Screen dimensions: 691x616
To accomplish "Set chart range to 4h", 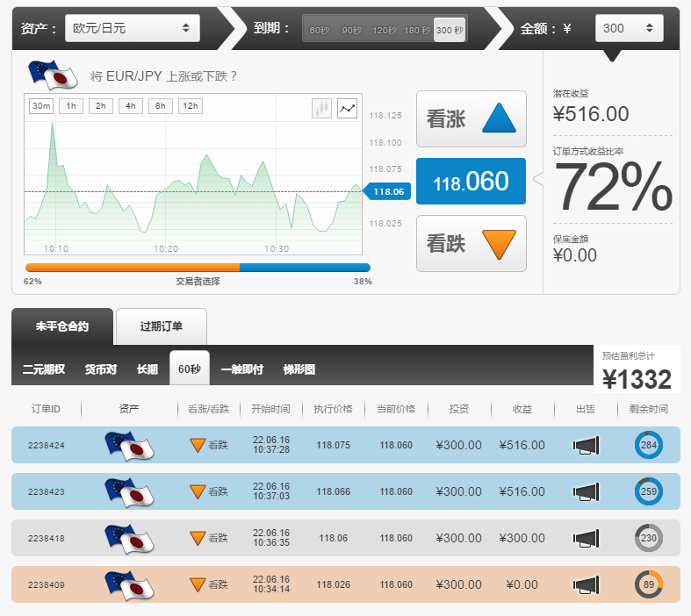I will (131, 106).
